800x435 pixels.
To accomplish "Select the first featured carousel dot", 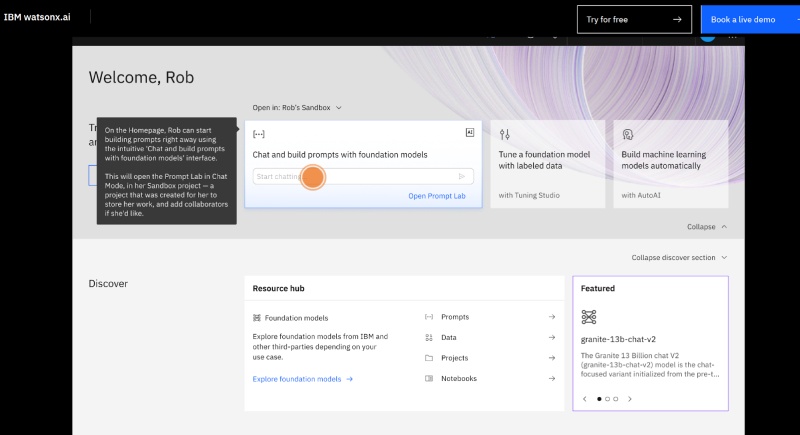I will 599,399.
